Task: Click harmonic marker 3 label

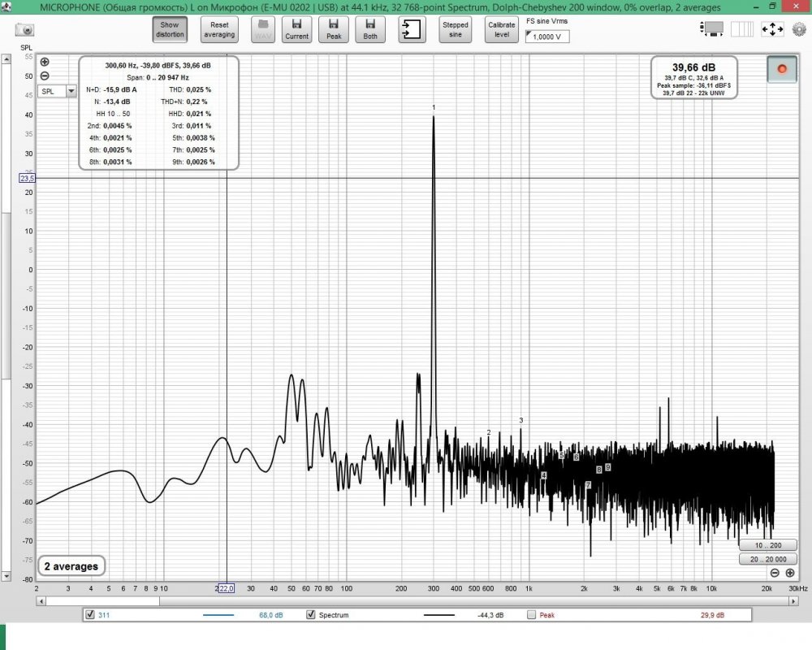Action: pos(521,420)
